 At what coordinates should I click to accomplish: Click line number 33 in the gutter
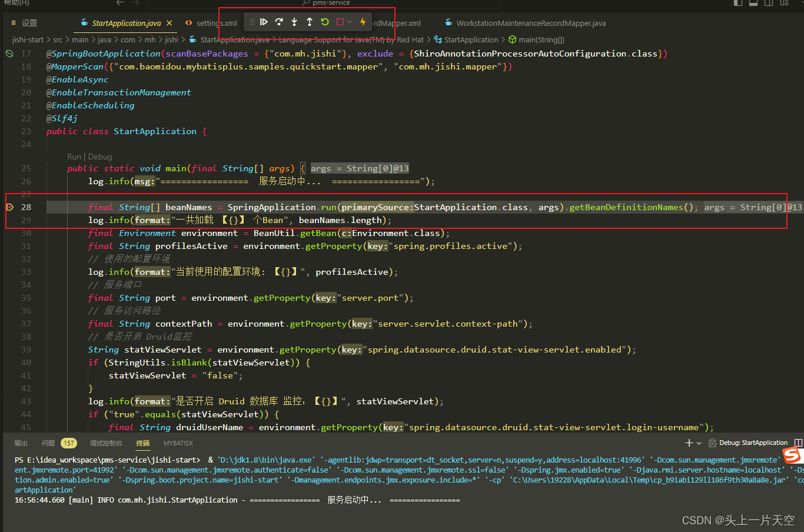tap(26, 272)
